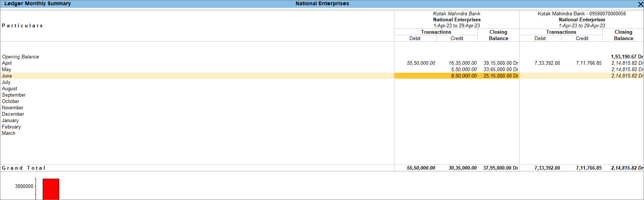Click the Grand Total row label
The height and width of the screenshot is (200, 644).
24,168
